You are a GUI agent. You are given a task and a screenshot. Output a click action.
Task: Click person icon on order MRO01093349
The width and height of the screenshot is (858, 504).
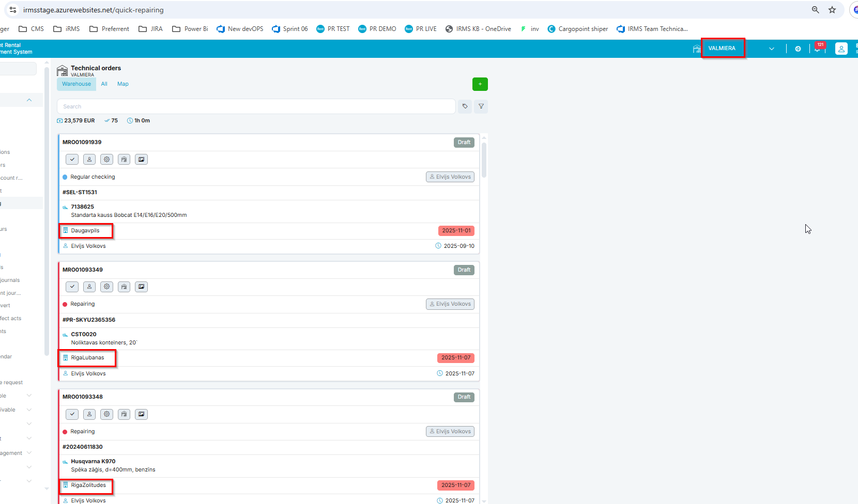pos(89,287)
